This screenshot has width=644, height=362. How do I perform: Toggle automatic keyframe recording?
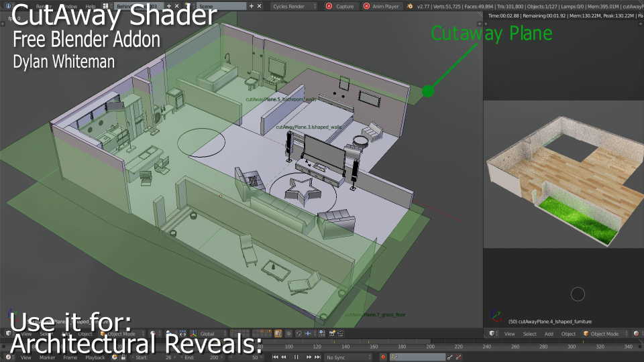(x=383, y=357)
